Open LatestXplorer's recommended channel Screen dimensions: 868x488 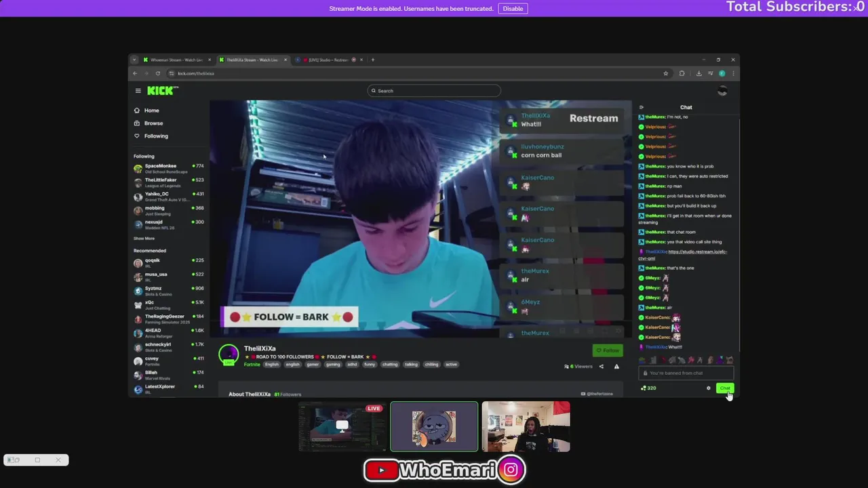168,388
